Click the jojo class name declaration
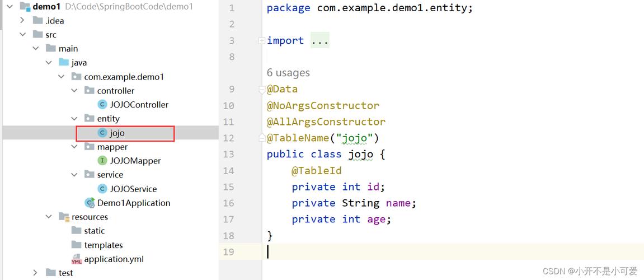 [361, 155]
